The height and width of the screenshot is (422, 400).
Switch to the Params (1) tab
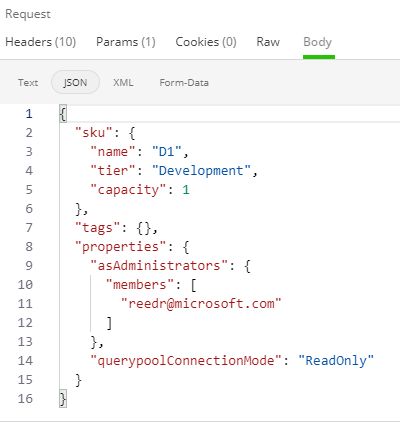coord(126,42)
